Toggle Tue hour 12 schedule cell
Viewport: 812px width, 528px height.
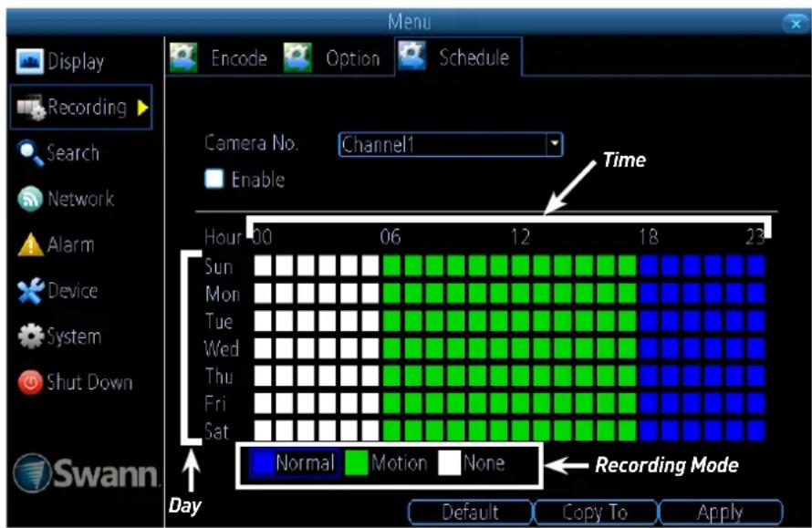click(x=520, y=321)
